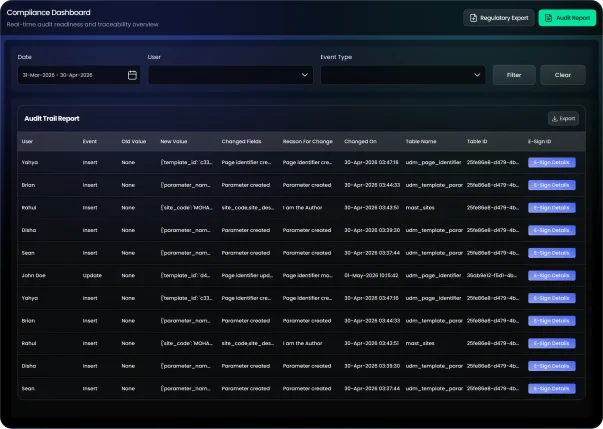Open E-Sign Details for last Sean row
The height and width of the screenshot is (429, 603).
(552, 389)
